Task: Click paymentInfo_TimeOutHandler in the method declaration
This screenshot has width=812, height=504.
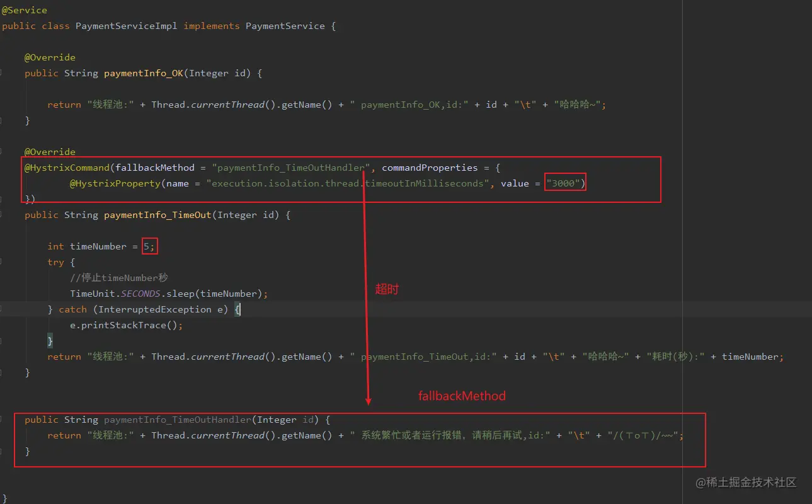Action: click(178, 420)
